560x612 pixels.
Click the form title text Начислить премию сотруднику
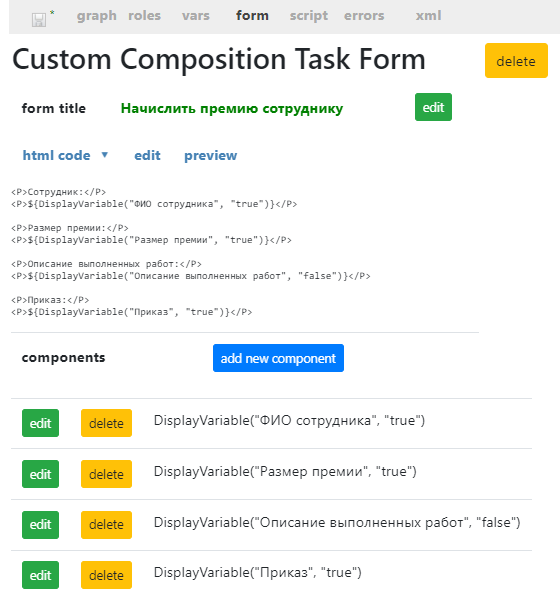tap(232, 108)
